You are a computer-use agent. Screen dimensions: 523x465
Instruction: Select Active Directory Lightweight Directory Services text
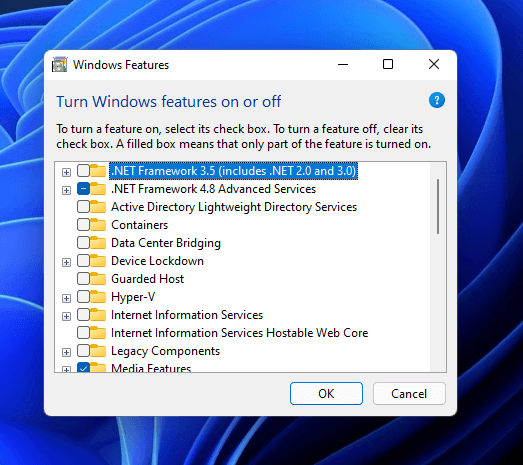234,207
